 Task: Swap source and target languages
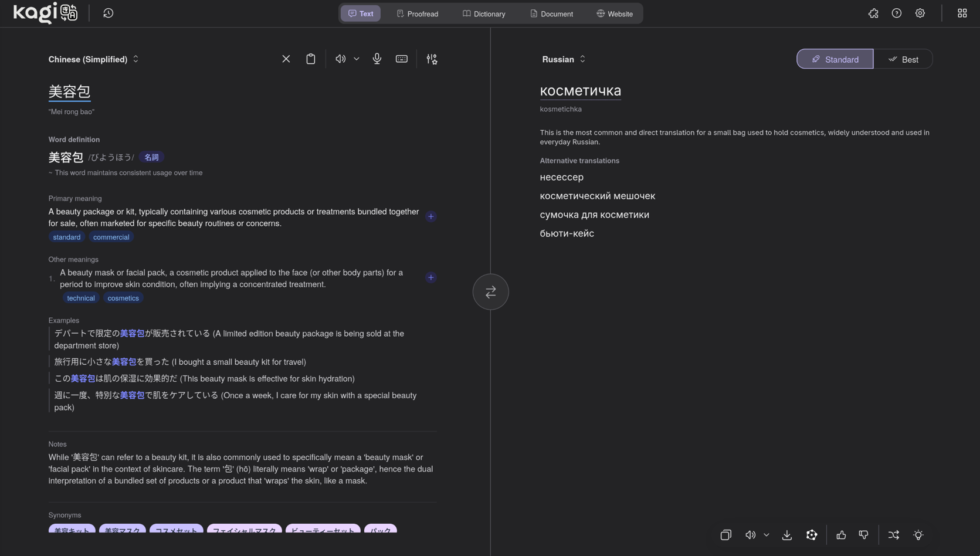(x=490, y=291)
